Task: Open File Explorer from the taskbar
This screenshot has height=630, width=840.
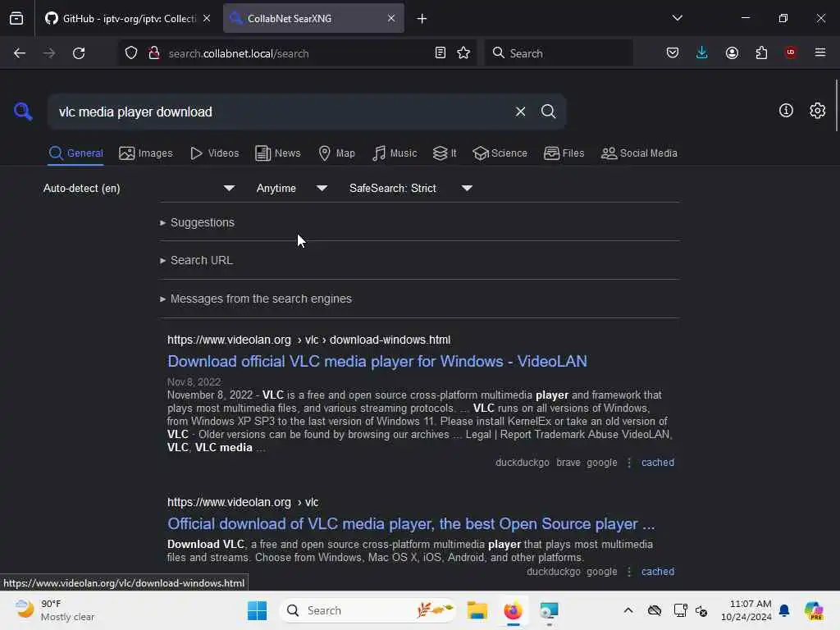Action: [x=477, y=610]
